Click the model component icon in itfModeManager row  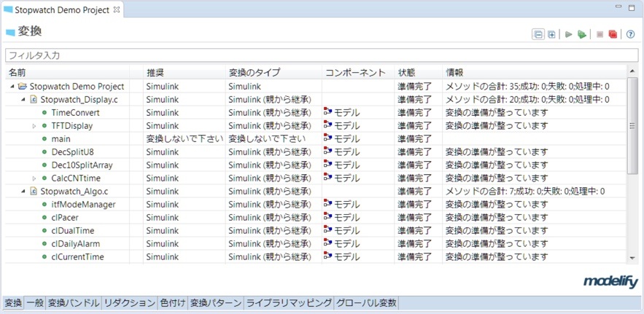click(x=327, y=204)
